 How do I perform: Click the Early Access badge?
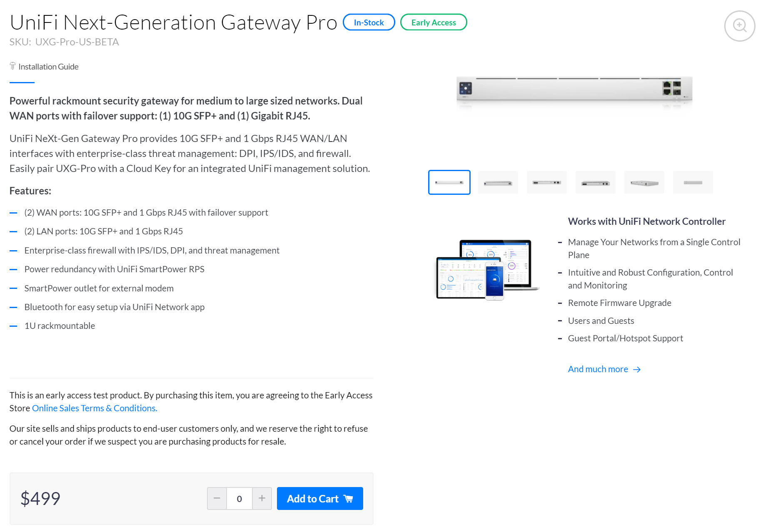coord(434,22)
